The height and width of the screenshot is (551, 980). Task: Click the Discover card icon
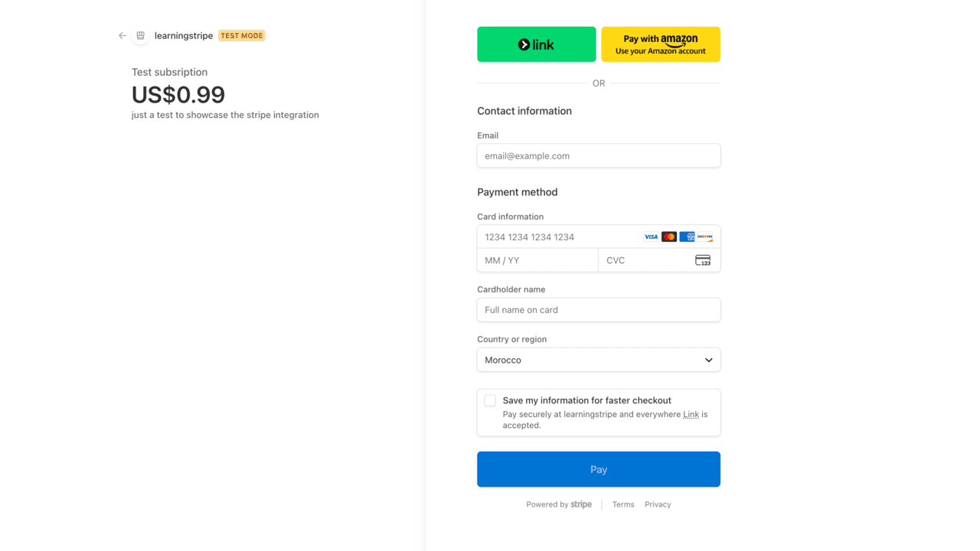click(x=705, y=237)
